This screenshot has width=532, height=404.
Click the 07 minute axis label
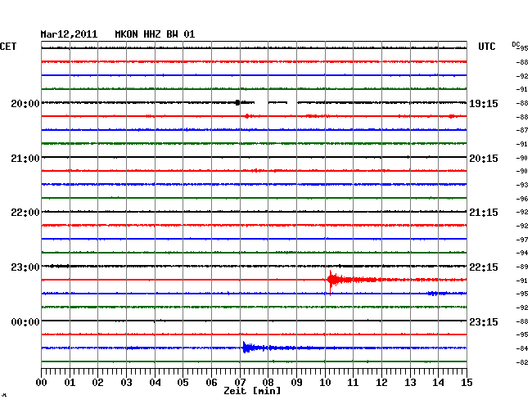point(240,382)
